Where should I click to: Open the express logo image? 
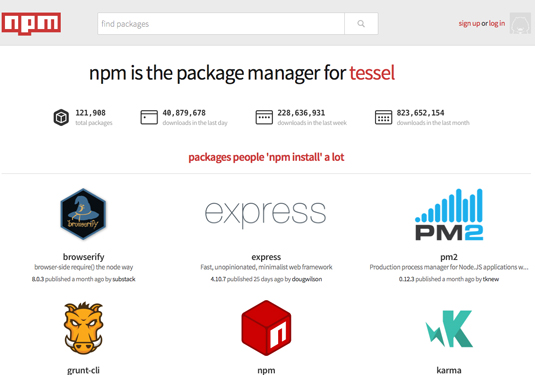pos(265,214)
